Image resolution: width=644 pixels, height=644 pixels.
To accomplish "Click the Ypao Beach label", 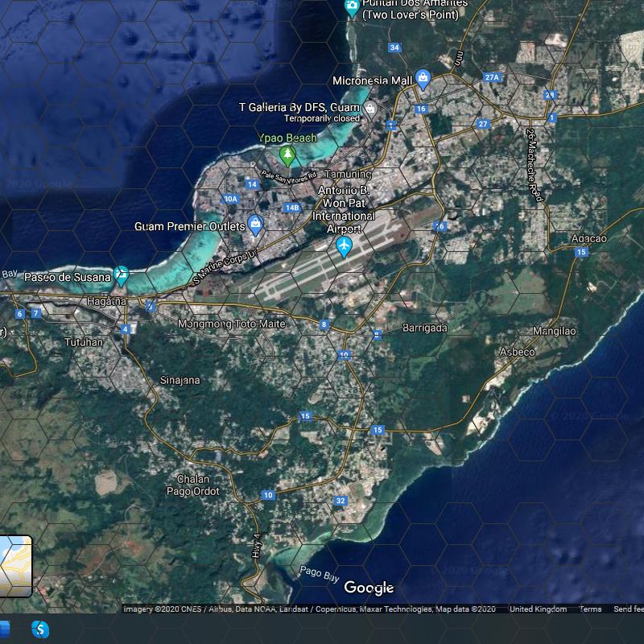I will pos(287,138).
